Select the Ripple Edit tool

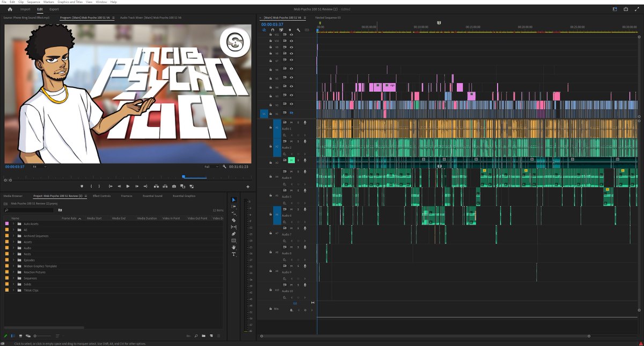(x=233, y=213)
